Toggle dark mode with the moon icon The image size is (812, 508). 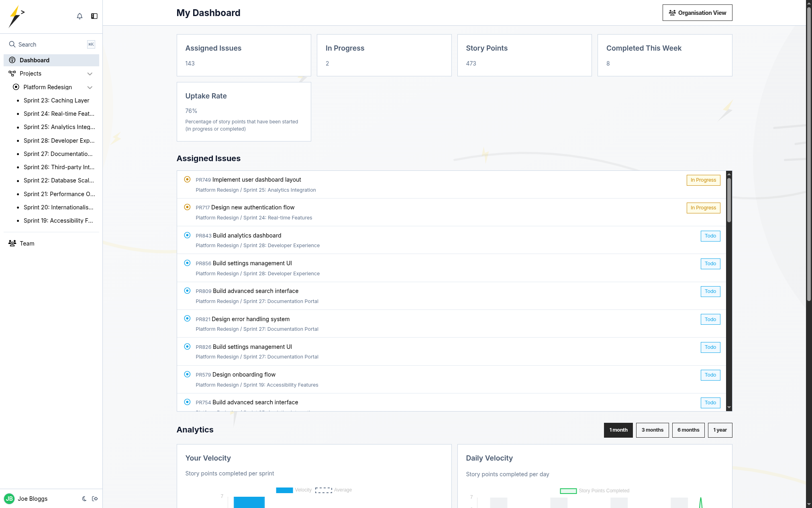pyautogui.click(x=84, y=499)
